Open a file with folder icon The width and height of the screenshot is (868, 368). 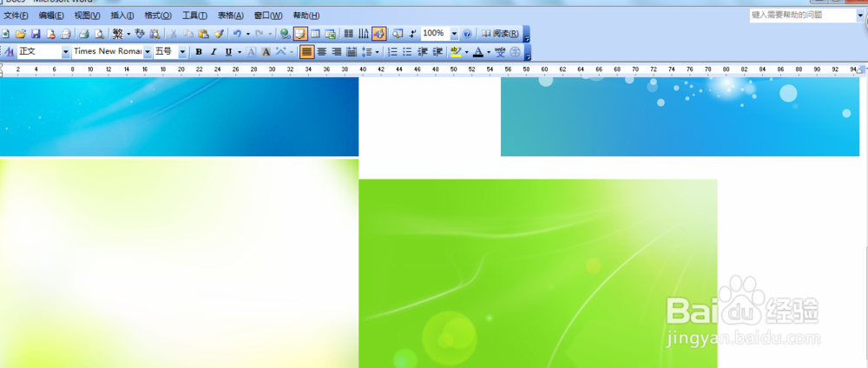(x=21, y=35)
